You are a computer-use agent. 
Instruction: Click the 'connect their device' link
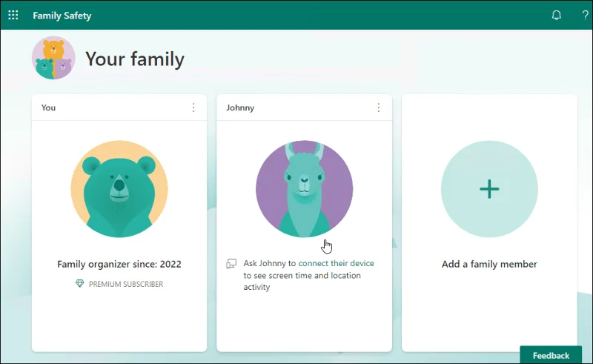click(x=337, y=263)
